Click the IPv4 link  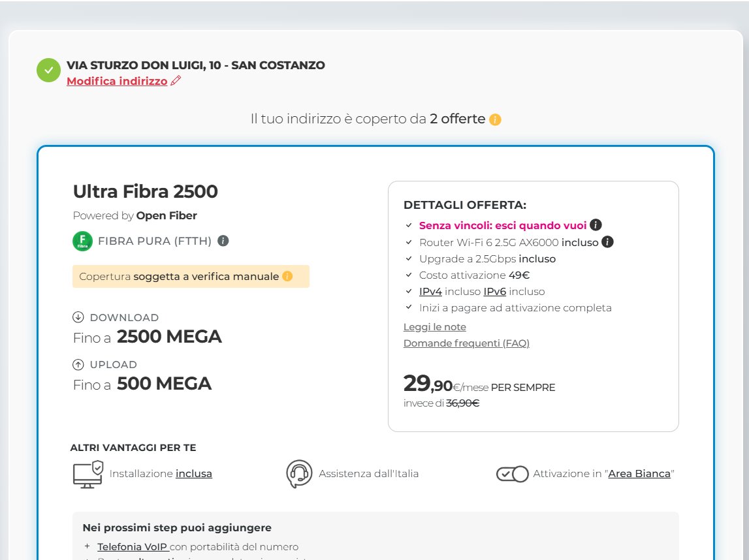coord(430,292)
